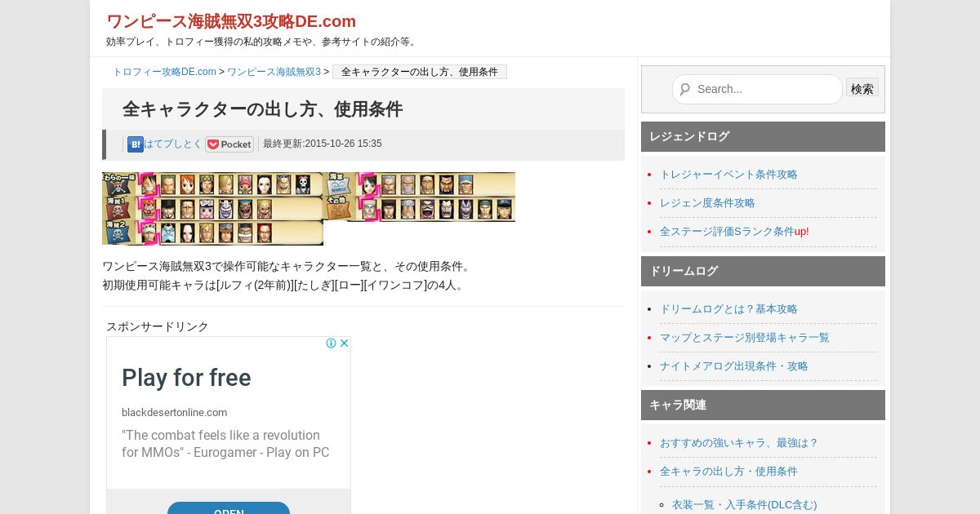Open ドリームログとは？基本攻略 link

click(x=728, y=309)
